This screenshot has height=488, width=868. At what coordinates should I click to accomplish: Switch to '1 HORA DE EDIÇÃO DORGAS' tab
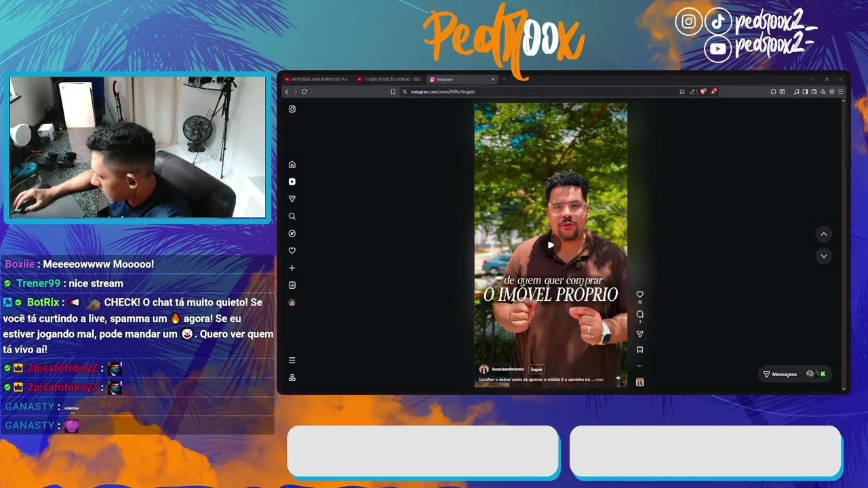[389, 79]
